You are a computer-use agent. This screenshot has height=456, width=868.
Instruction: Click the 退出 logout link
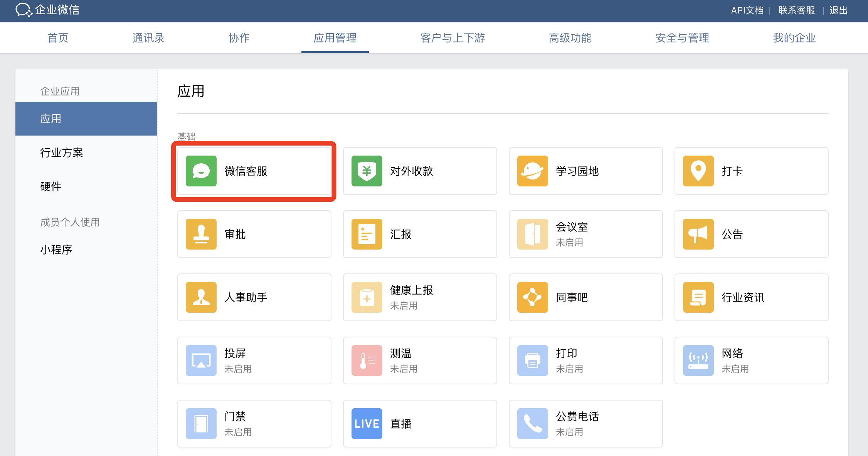[839, 10]
